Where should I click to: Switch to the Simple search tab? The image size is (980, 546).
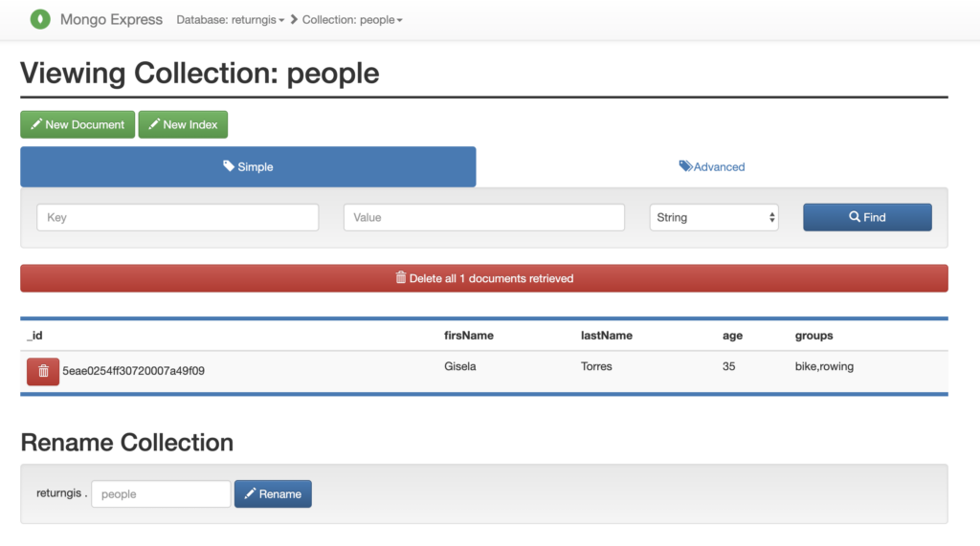point(248,166)
